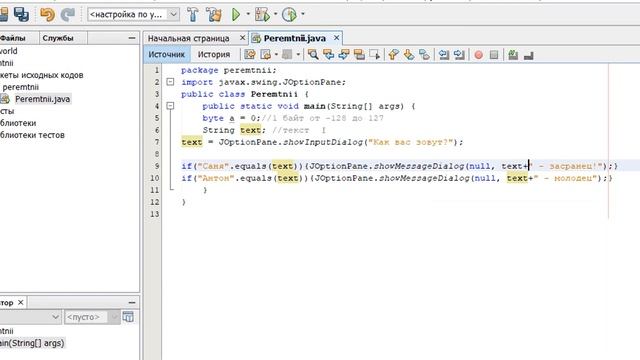
Task: Select main(String[] args) in navigator
Action: (x=32, y=343)
